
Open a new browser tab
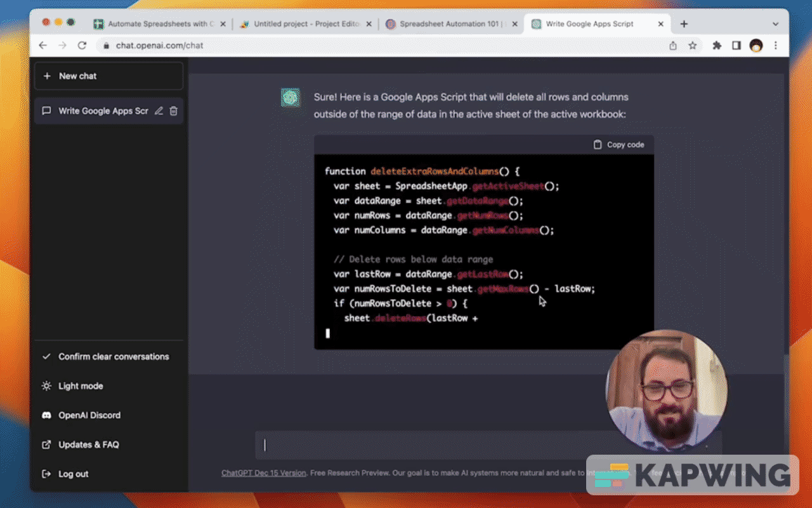pos(684,24)
